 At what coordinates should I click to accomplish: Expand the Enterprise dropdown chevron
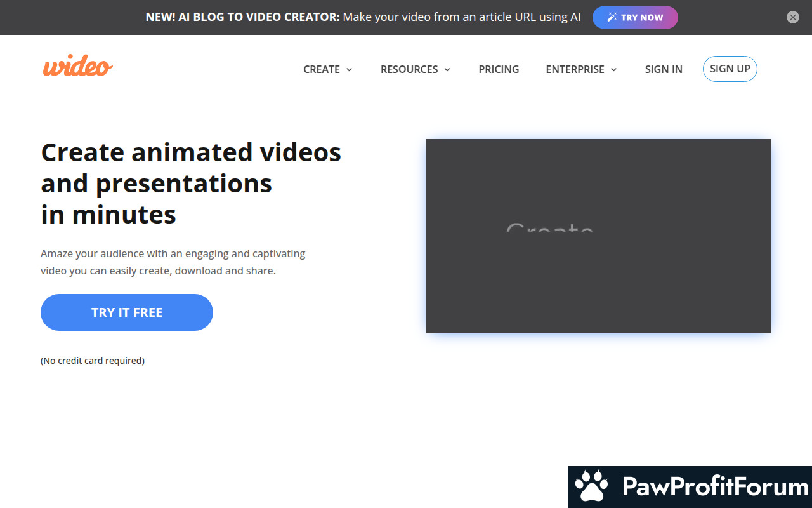pos(613,70)
